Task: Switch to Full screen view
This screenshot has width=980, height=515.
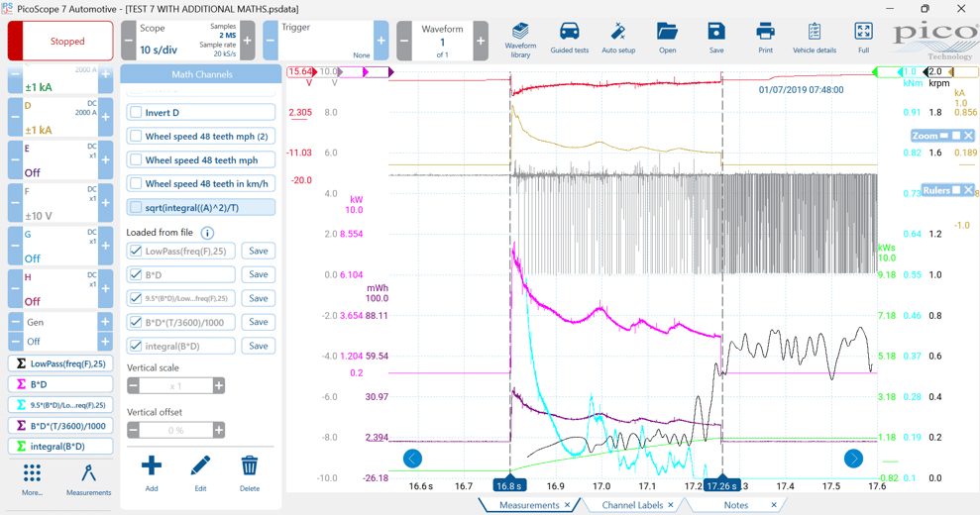Action: click(863, 38)
